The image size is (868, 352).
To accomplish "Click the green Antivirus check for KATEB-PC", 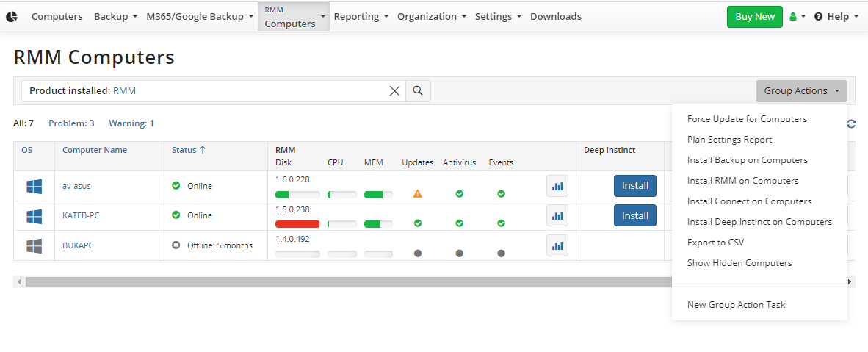I will pos(460,223).
